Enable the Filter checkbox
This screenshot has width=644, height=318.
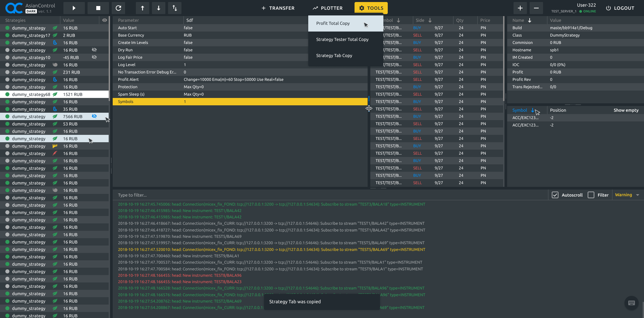point(591,195)
